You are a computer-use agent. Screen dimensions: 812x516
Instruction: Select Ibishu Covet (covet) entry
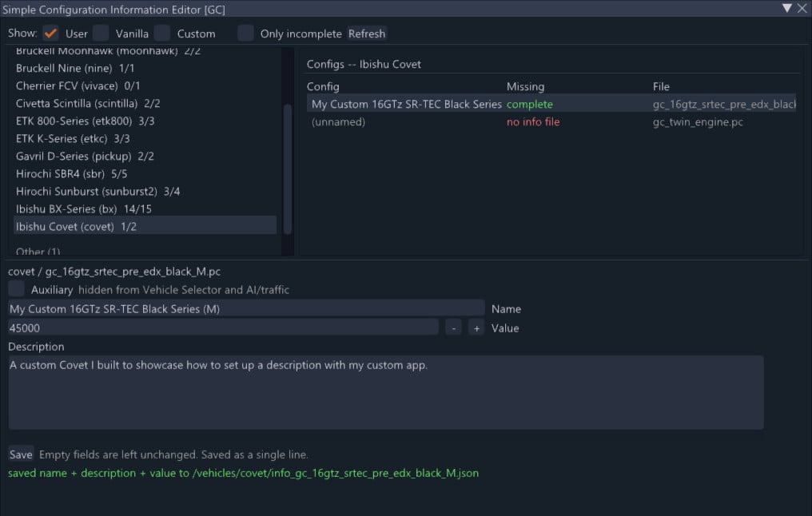pyautogui.click(x=145, y=227)
